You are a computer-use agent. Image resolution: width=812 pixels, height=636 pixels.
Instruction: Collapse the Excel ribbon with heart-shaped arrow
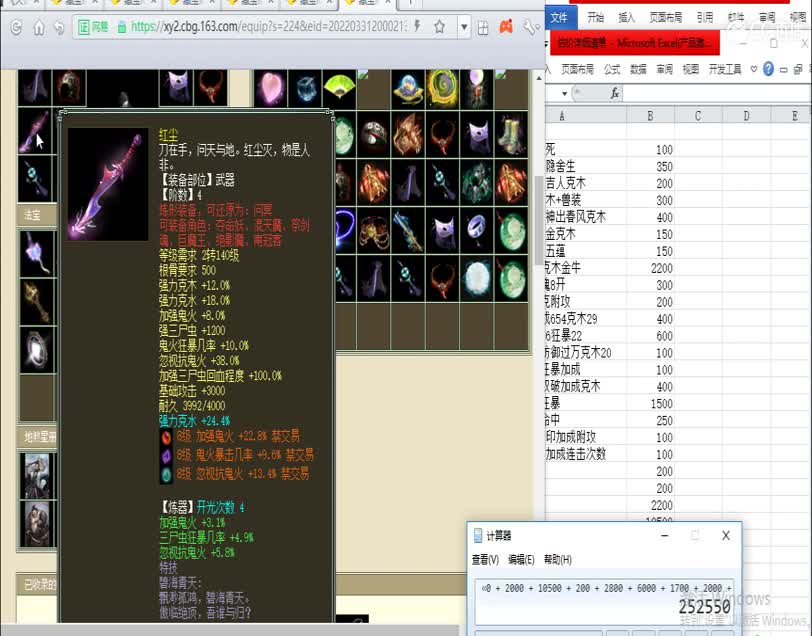click(754, 69)
